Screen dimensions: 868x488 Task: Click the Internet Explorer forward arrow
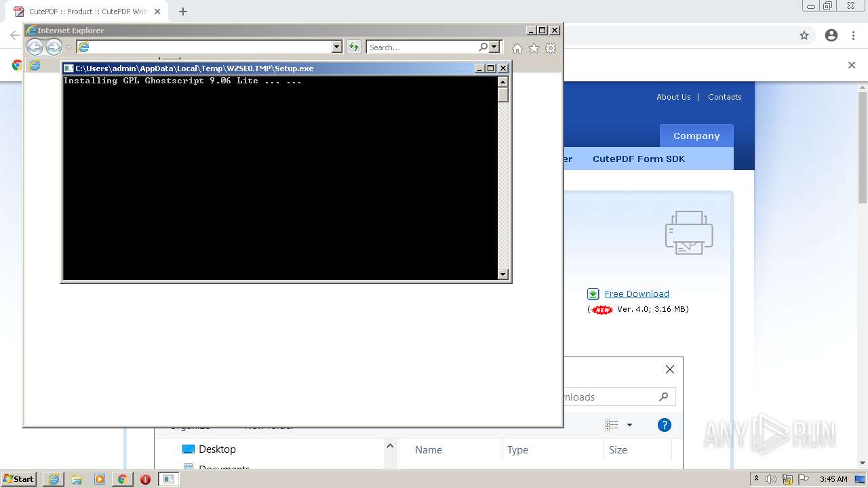coord(54,47)
